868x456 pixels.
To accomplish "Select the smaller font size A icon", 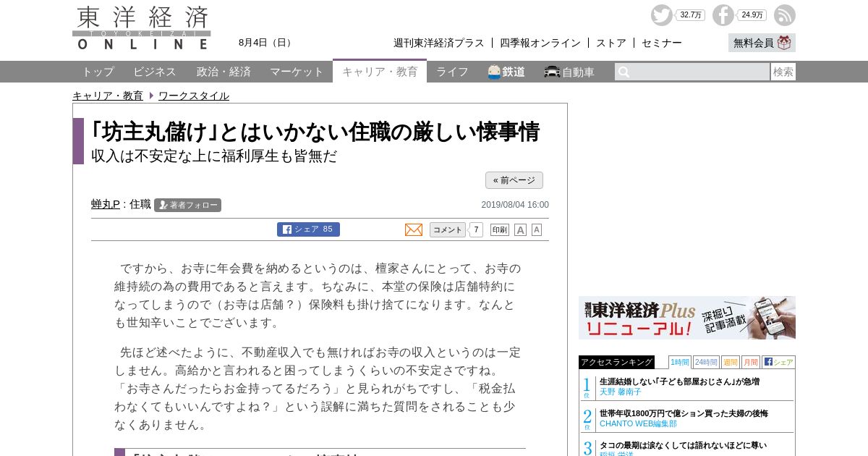I will pos(537,229).
